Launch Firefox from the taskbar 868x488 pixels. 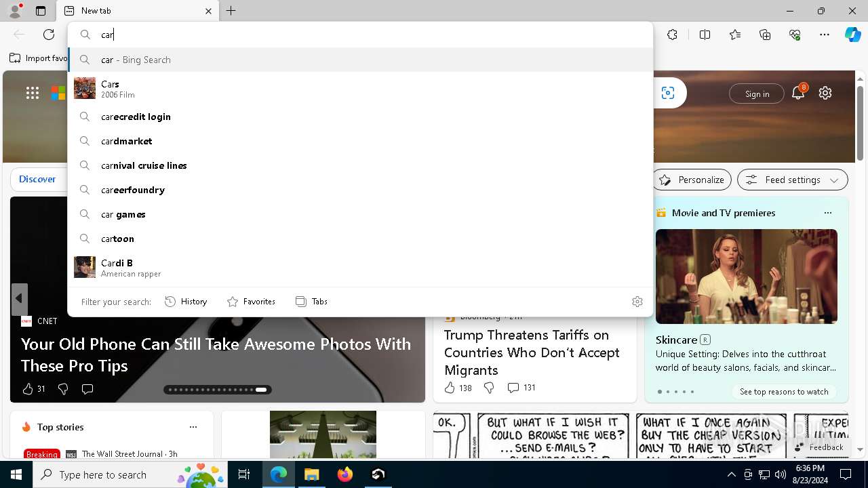tap(345, 474)
